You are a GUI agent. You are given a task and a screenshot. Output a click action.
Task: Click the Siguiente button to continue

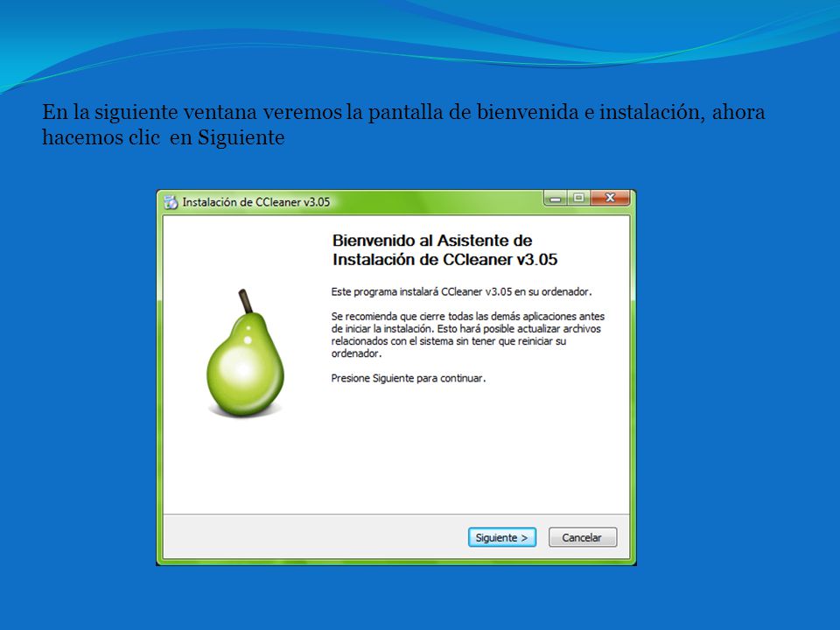[502, 537]
